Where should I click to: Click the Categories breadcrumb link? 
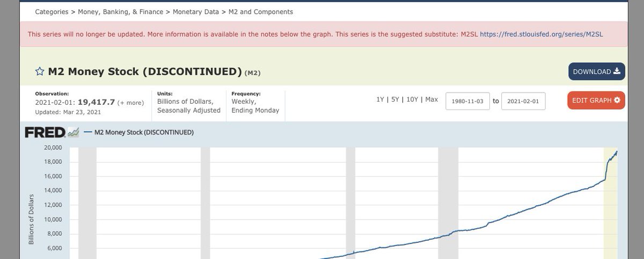52,12
